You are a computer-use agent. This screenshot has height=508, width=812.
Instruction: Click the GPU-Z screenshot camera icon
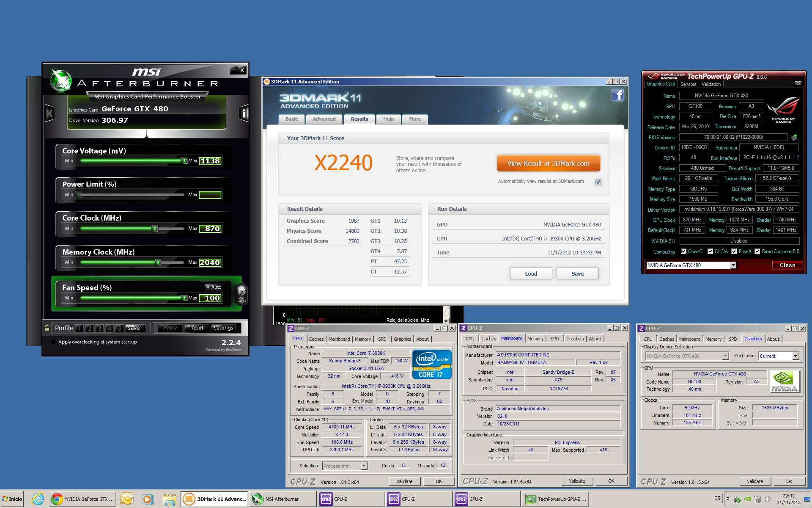(x=798, y=83)
